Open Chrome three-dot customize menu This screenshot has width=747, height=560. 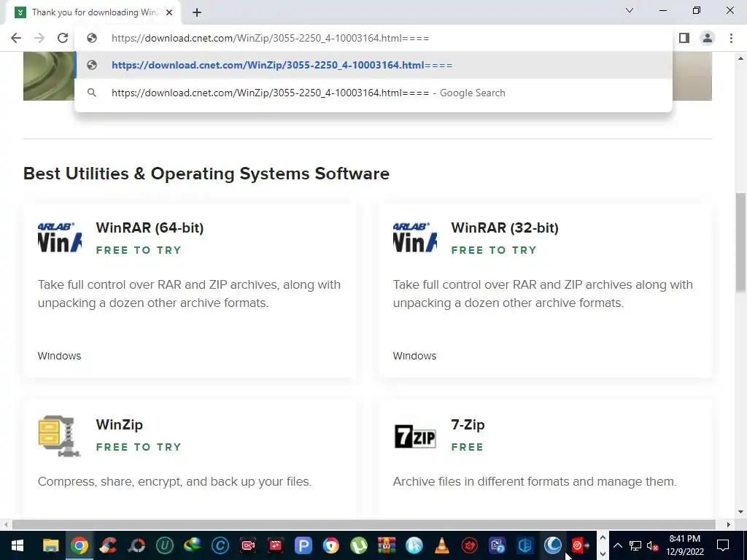tap(731, 38)
